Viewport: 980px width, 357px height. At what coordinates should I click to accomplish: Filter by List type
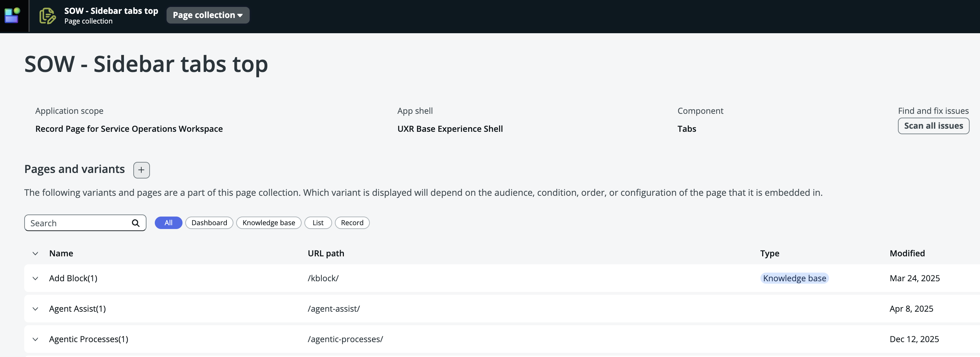[x=318, y=223]
